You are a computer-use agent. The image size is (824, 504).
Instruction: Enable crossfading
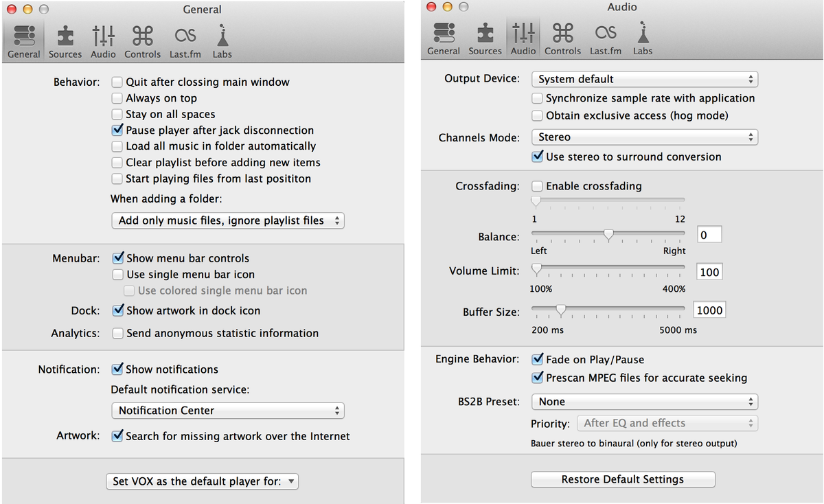point(537,186)
